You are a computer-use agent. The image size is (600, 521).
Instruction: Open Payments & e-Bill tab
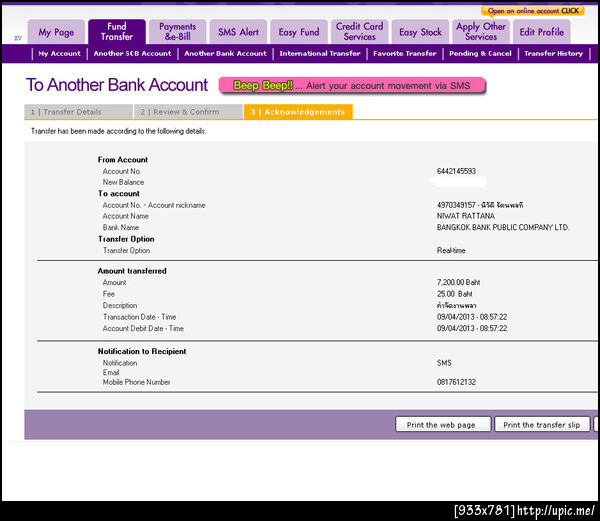(178, 32)
